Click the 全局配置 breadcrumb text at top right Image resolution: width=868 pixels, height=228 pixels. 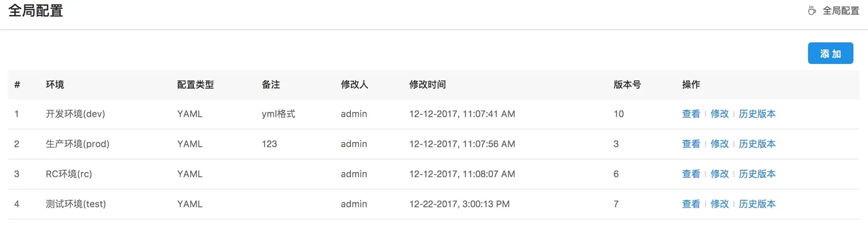[x=841, y=11]
